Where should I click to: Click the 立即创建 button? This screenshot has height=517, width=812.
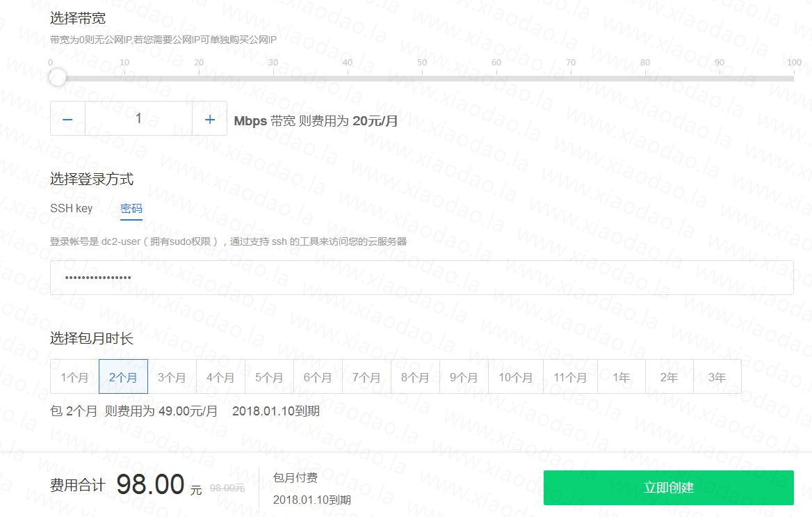(x=669, y=488)
